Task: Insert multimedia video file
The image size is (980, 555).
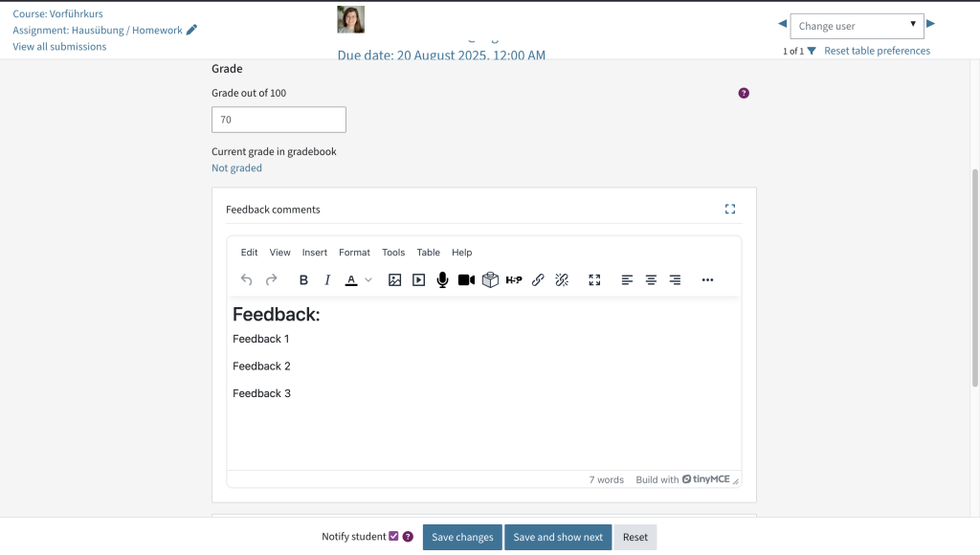Action: (x=419, y=280)
